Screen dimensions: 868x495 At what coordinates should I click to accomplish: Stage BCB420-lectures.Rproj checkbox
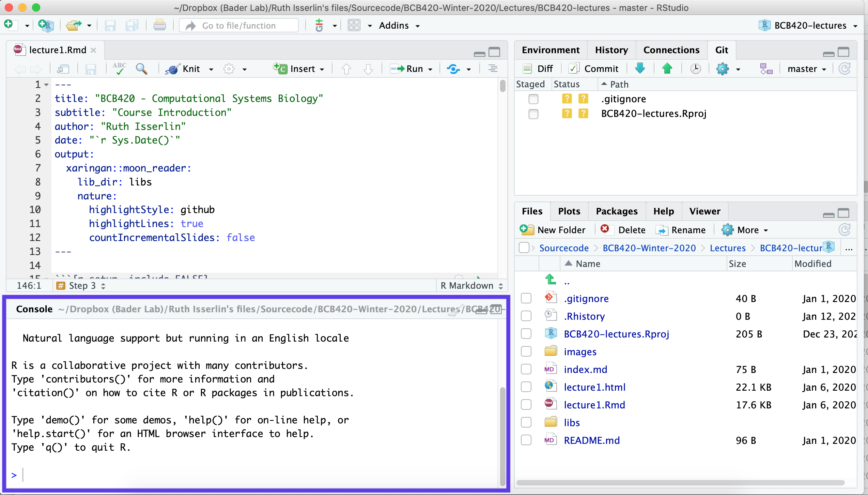533,114
